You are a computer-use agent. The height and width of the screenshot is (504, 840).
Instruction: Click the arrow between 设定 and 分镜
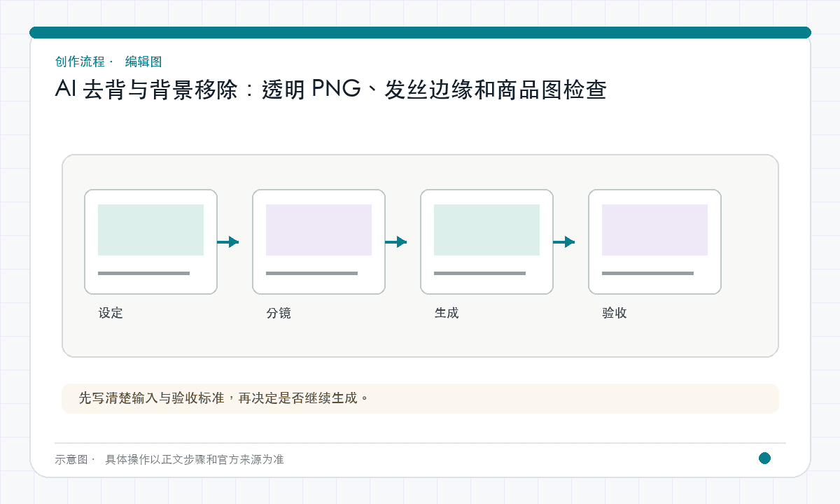coord(228,242)
